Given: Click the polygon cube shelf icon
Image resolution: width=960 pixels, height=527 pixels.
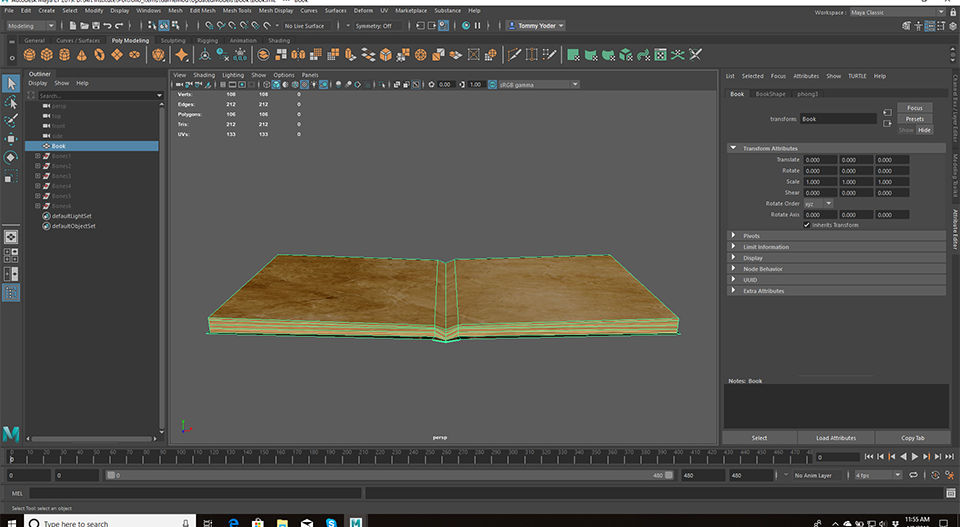Looking at the screenshot, I should pyautogui.click(x=48, y=55).
